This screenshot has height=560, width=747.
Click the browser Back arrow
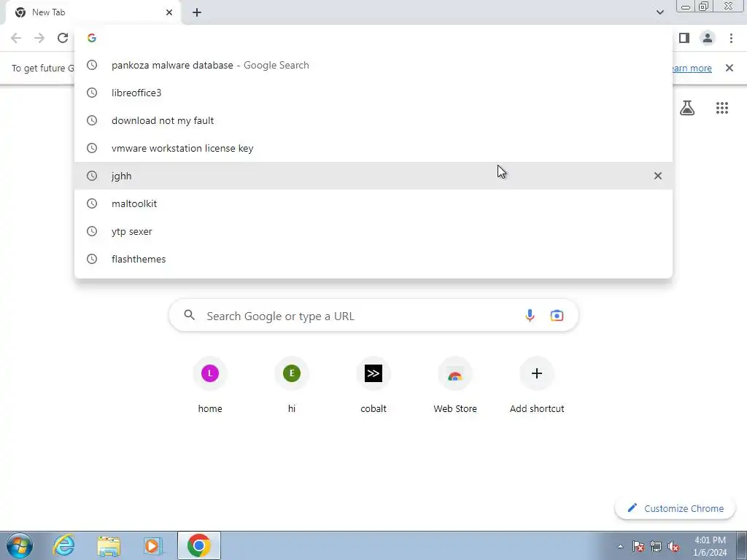point(16,38)
